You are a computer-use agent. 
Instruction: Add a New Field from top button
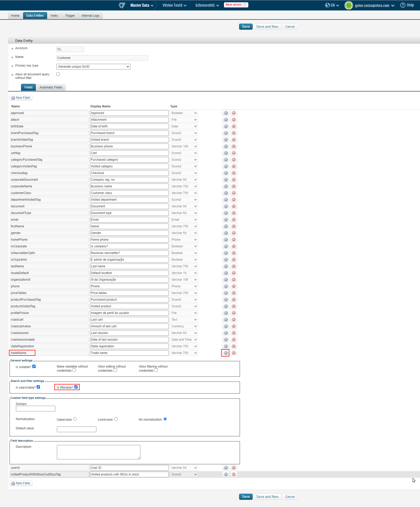[21, 98]
